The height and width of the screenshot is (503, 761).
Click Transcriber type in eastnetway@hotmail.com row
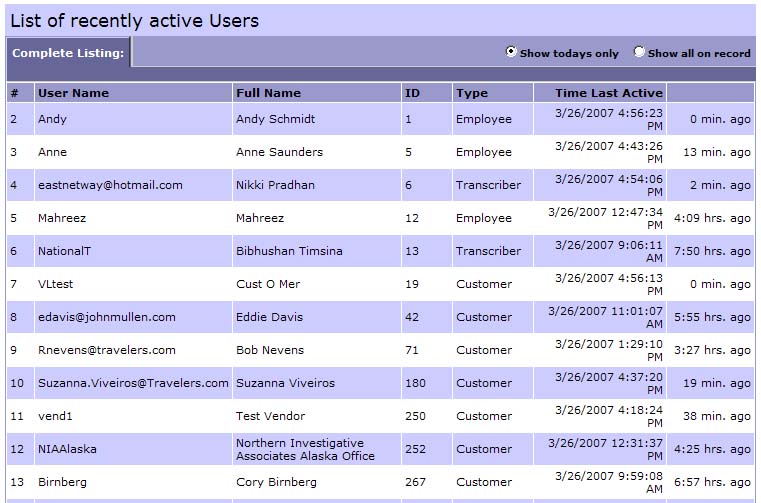(x=488, y=185)
